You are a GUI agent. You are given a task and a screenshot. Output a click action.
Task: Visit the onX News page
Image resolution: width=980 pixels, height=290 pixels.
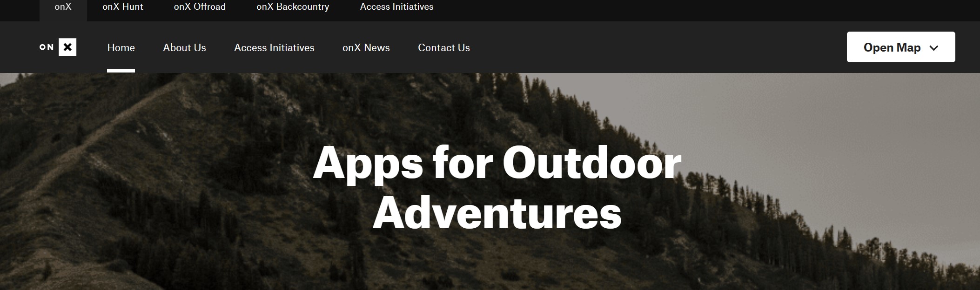(x=366, y=47)
